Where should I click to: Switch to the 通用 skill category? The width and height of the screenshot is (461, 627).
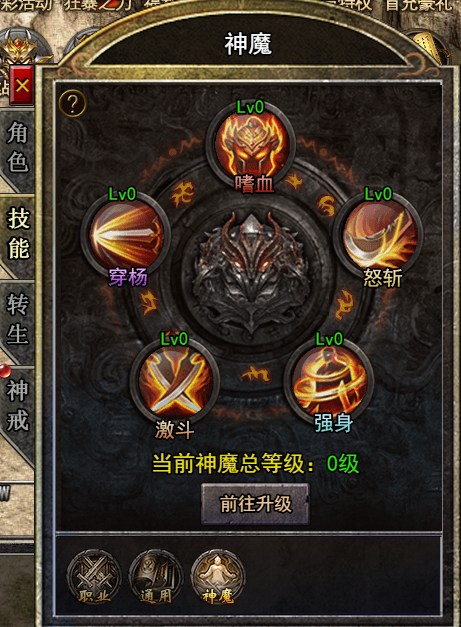point(156,576)
